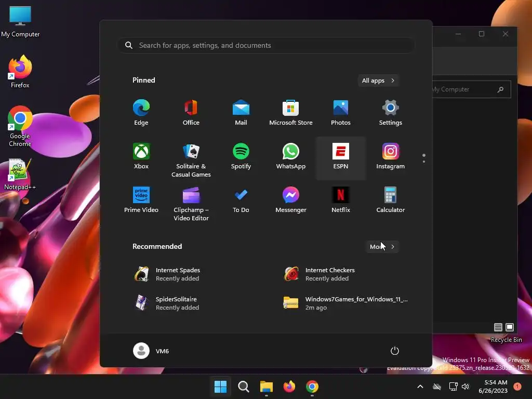Screen dimensions: 532x399
Task: Click the Start menu search field
Action: tap(266, 45)
